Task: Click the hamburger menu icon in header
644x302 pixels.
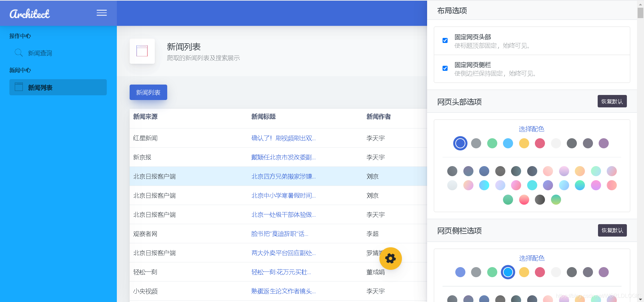Action: [101, 13]
